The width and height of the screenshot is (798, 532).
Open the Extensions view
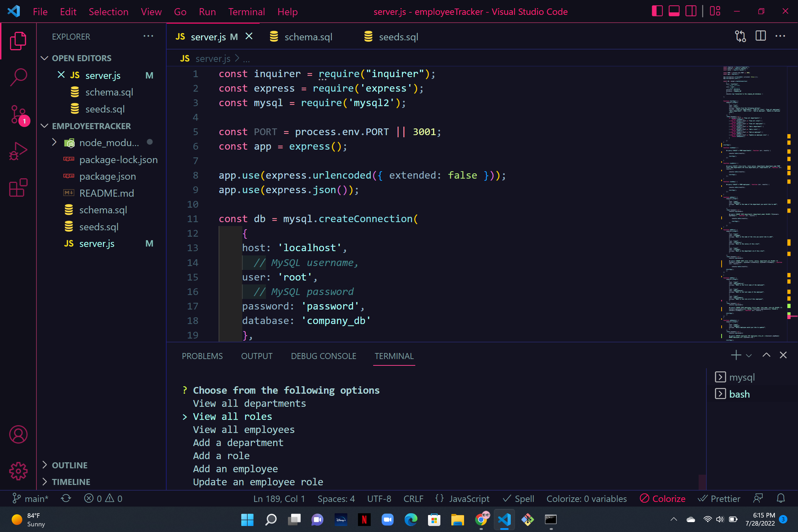18,188
